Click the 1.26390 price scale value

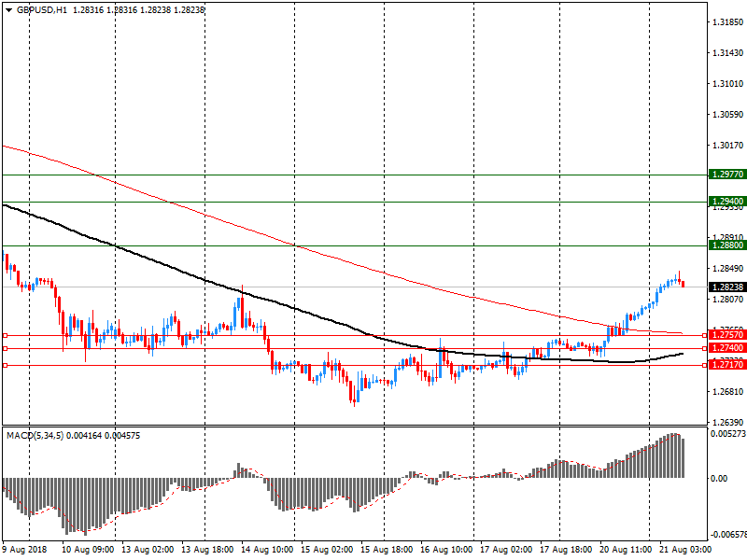[727, 423]
